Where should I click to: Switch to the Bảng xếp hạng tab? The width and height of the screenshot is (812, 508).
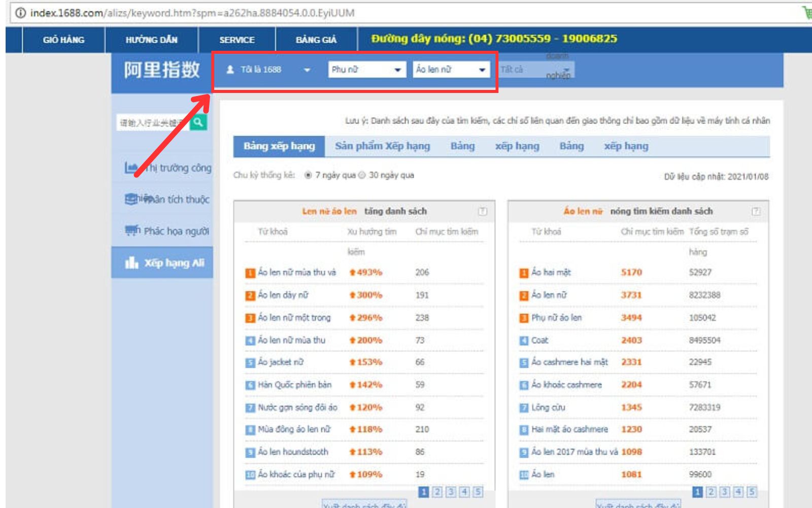pos(279,146)
